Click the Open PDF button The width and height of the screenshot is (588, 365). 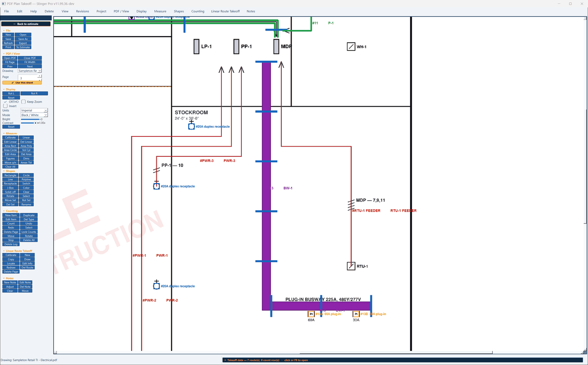point(10,58)
